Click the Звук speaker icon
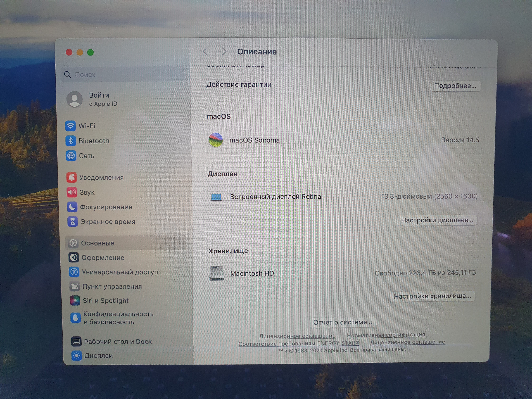Image resolution: width=532 pixels, height=399 pixels. [72, 192]
